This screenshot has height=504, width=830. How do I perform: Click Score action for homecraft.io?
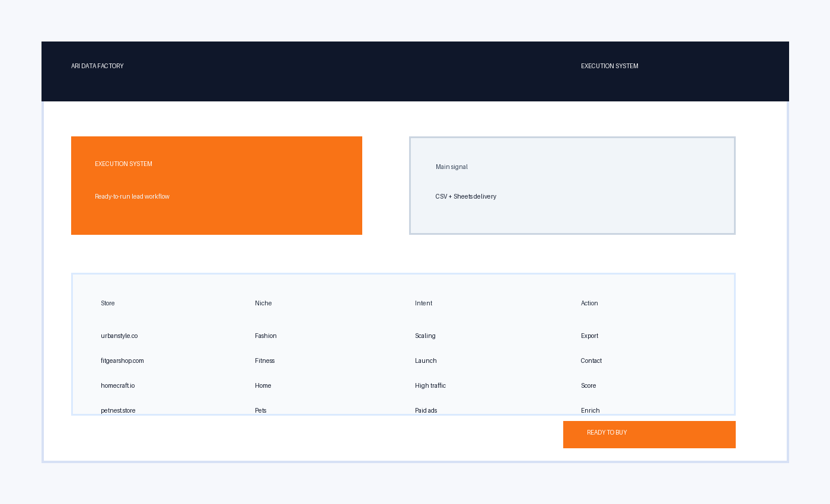click(589, 385)
